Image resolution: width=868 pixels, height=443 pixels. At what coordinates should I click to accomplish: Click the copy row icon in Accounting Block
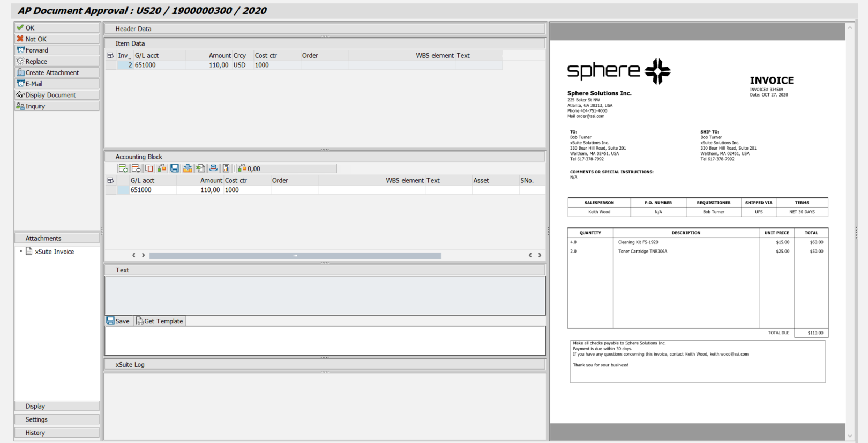point(149,168)
